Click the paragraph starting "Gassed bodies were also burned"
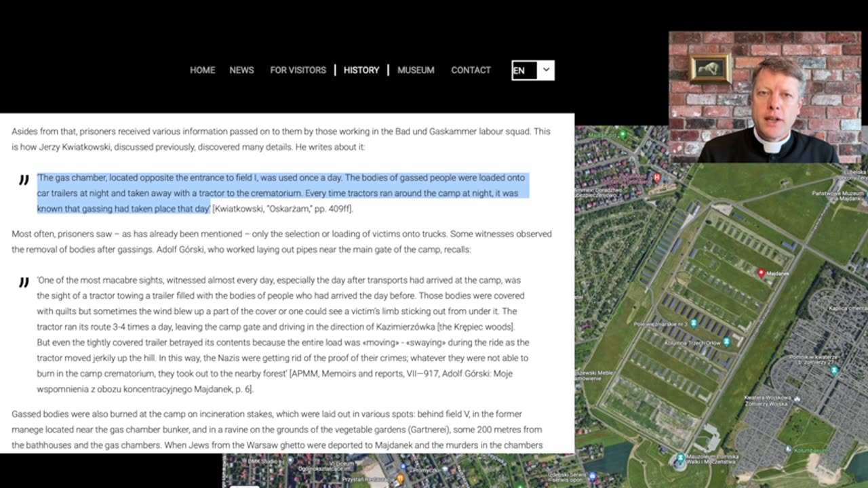The width and height of the screenshot is (868, 488). click(x=277, y=430)
